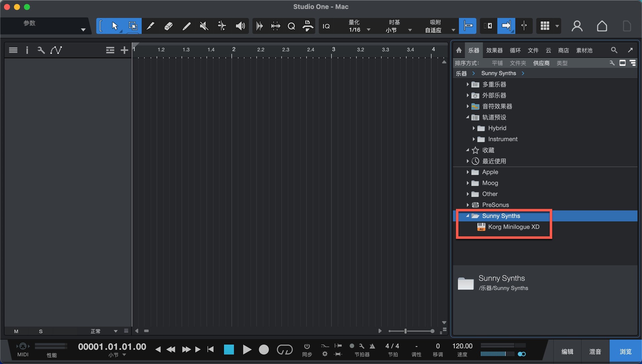
Task: Select the Listen speaker tool
Action: [x=240, y=26]
